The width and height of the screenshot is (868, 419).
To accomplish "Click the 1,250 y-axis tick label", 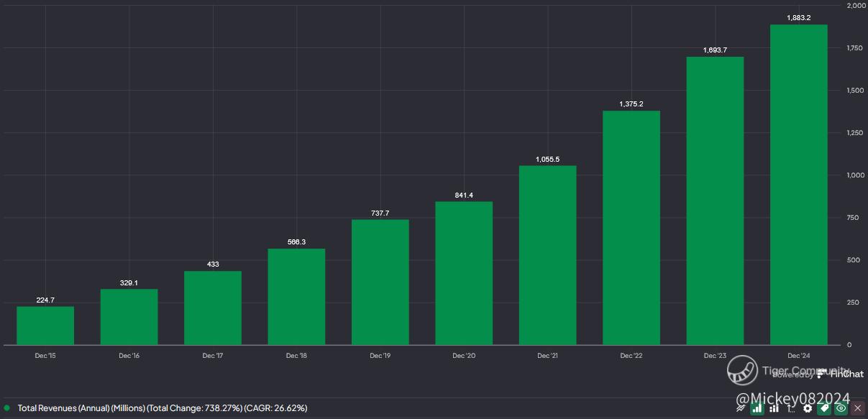I will [x=855, y=132].
